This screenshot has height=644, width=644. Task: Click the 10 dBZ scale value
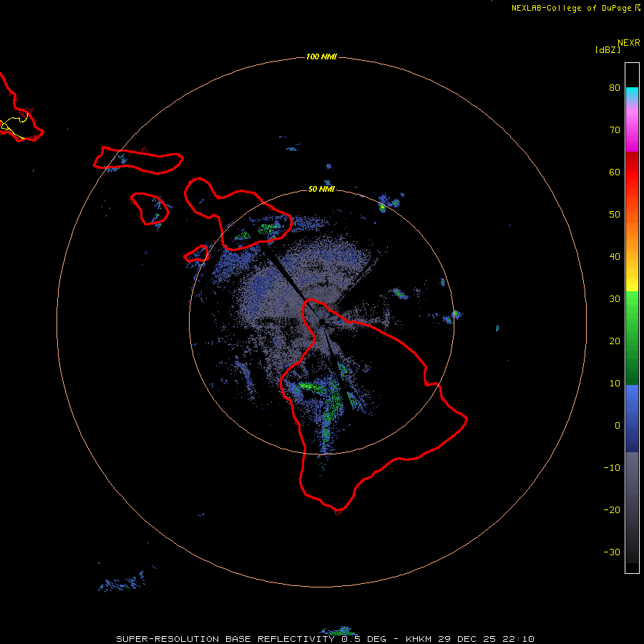(x=615, y=384)
